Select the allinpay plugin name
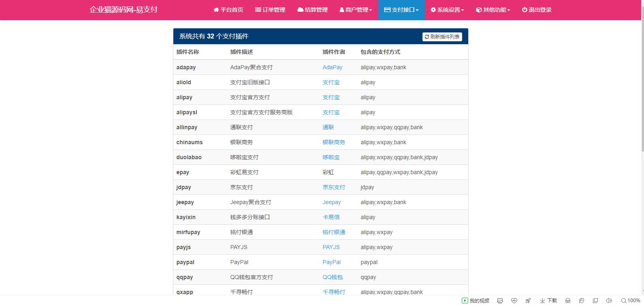Screen dimensions: 644x305 (187, 127)
